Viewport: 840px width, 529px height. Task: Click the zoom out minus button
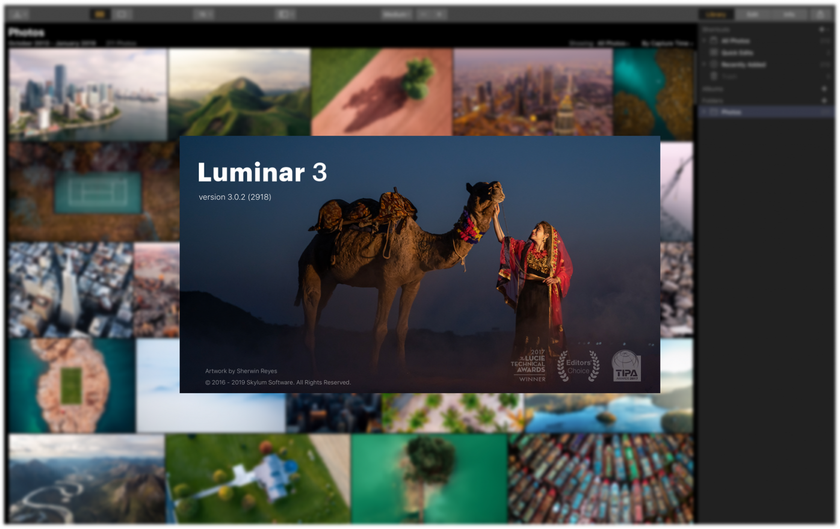424,14
